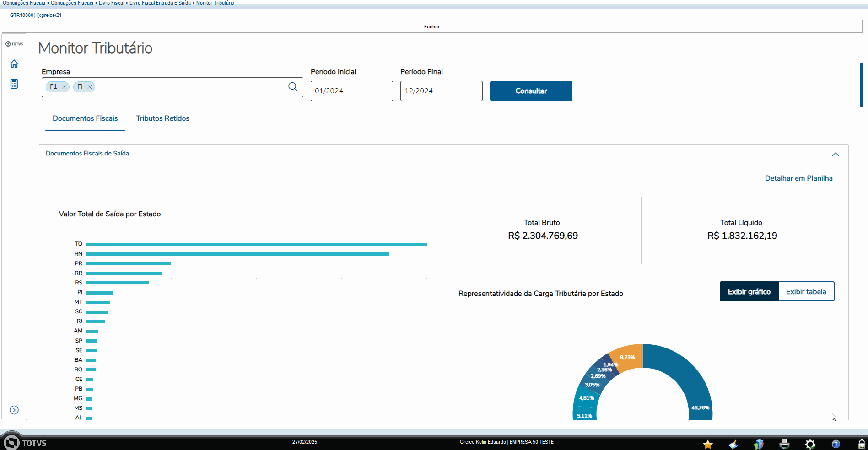Remove the F1 company tag

coord(65,87)
